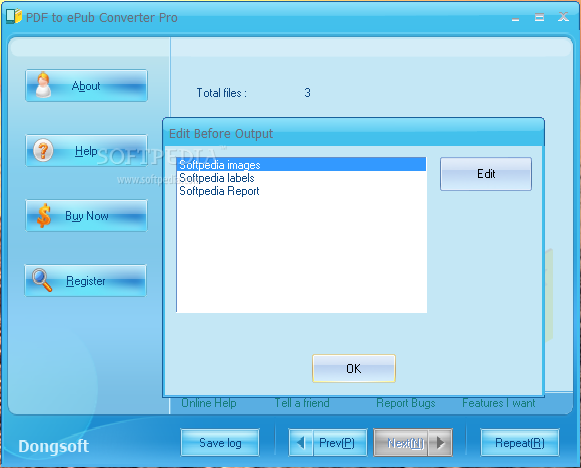Select Softpedia labels list item
This screenshot has height=468, width=581.
tap(301, 177)
